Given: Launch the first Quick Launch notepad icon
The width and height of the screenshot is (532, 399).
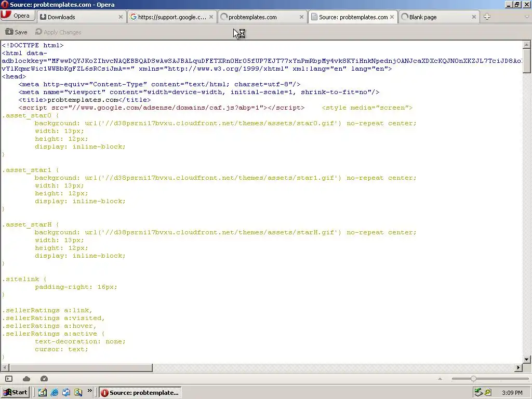Looking at the screenshot, I should (43, 393).
